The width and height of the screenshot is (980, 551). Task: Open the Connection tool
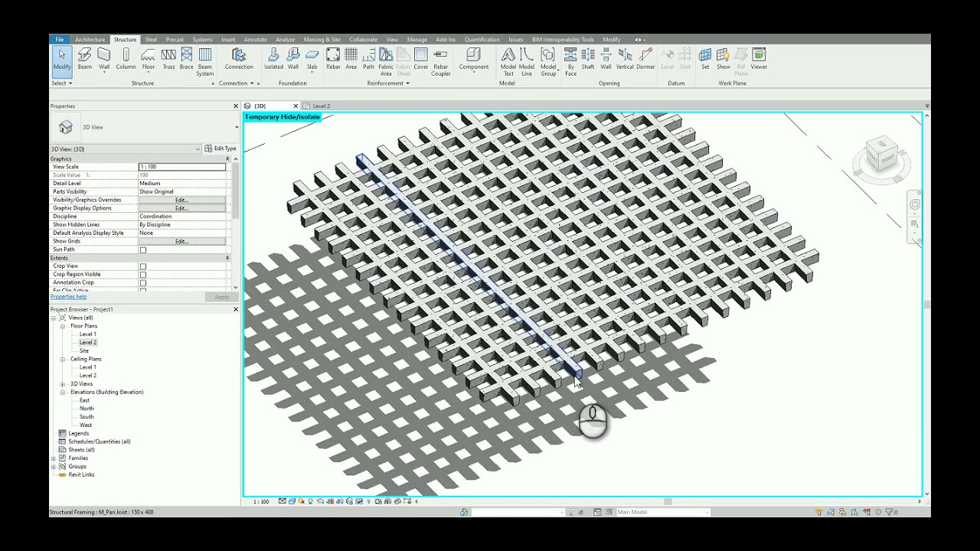(239, 60)
